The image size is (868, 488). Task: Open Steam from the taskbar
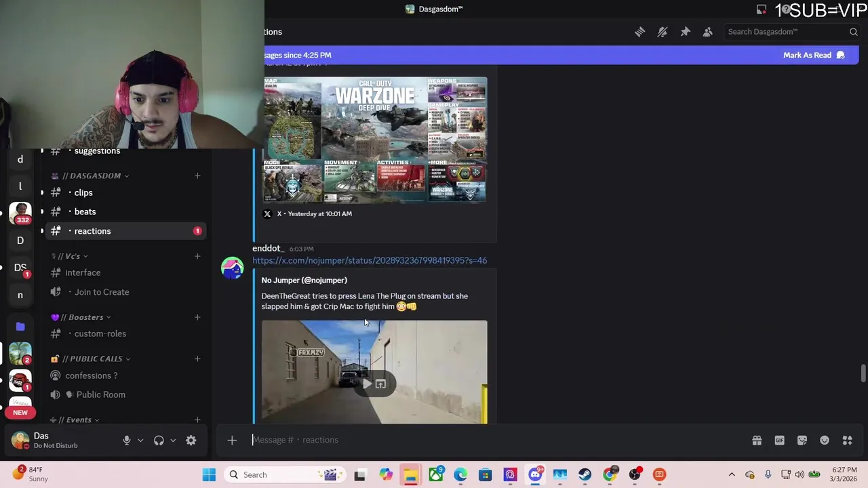[585, 474]
